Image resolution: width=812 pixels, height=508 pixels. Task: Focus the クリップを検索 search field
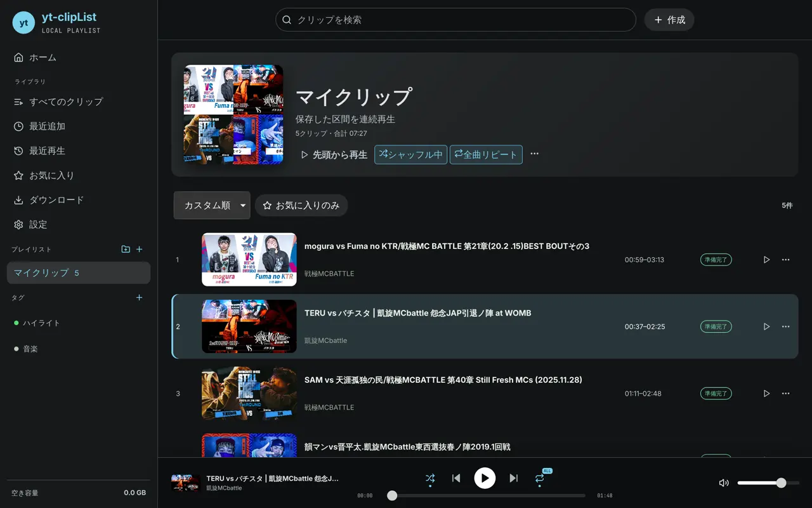[x=455, y=20]
